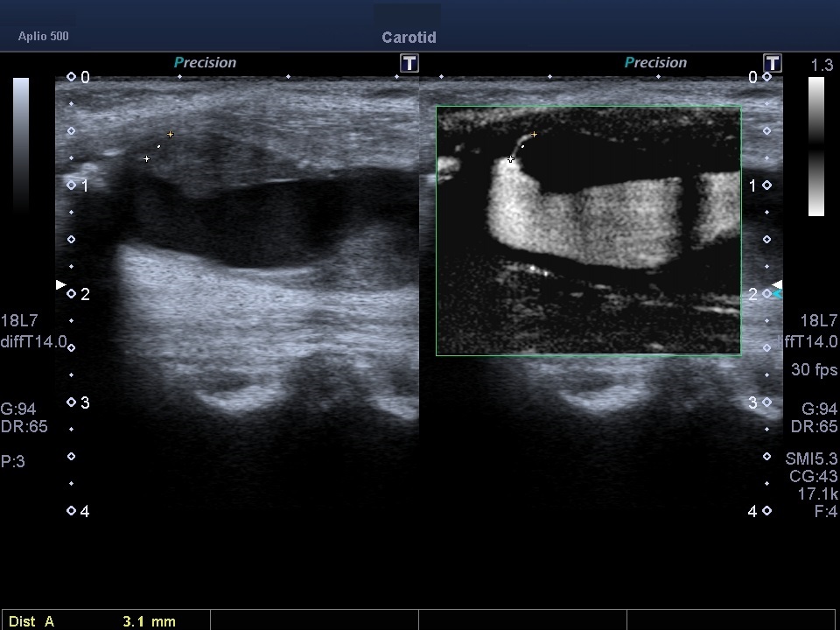Click the SMI5.3 parameter

pyautogui.click(x=812, y=458)
